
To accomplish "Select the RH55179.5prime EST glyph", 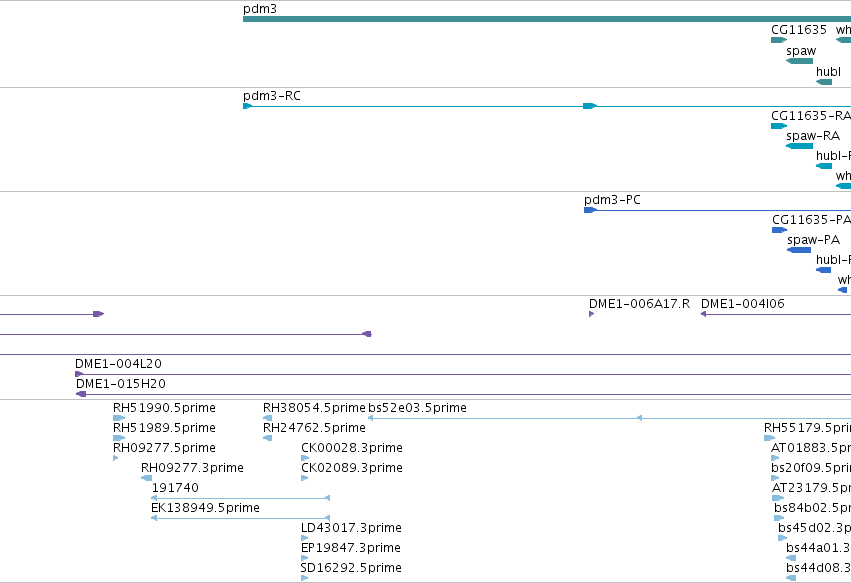I will 770,438.
